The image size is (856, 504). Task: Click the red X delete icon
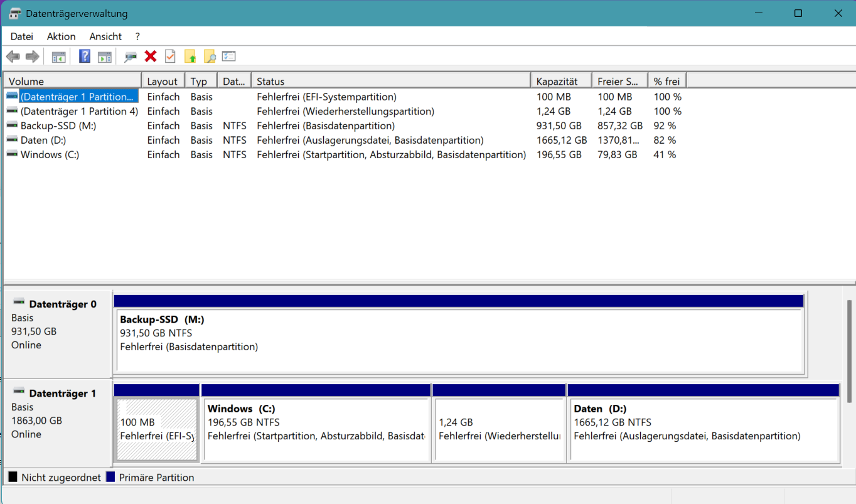click(x=150, y=56)
